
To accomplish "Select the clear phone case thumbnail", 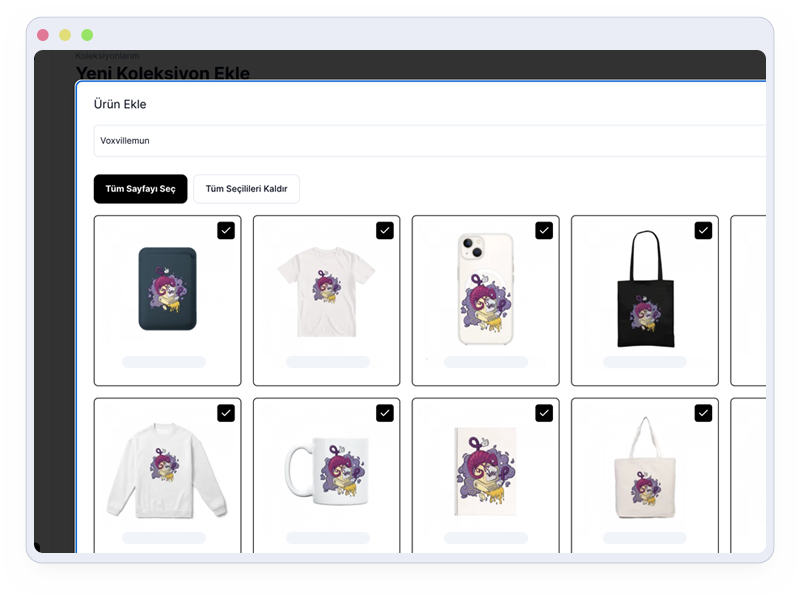I will pos(486,289).
